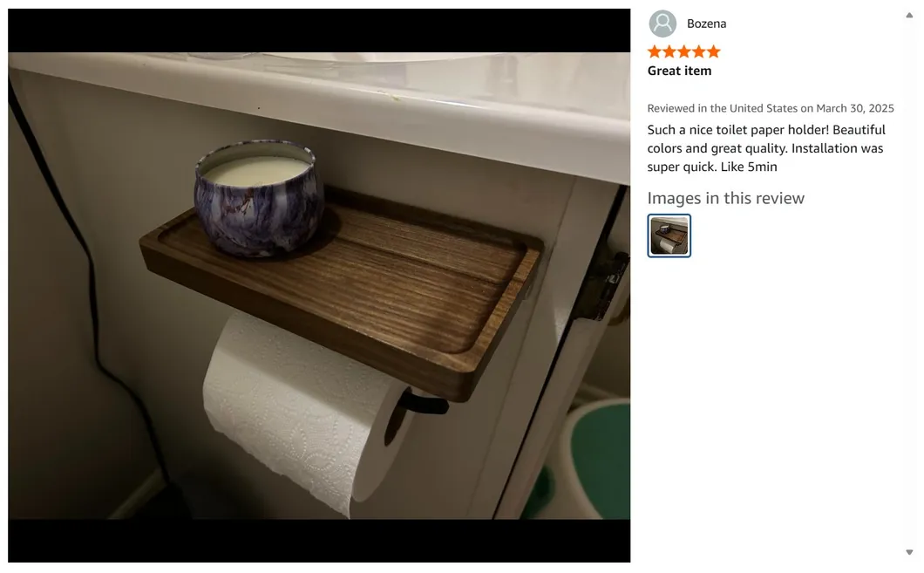Click scrollbar up arrow in review panel
Viewport: 924px width, 573px height.
click(x=909, y=16)
